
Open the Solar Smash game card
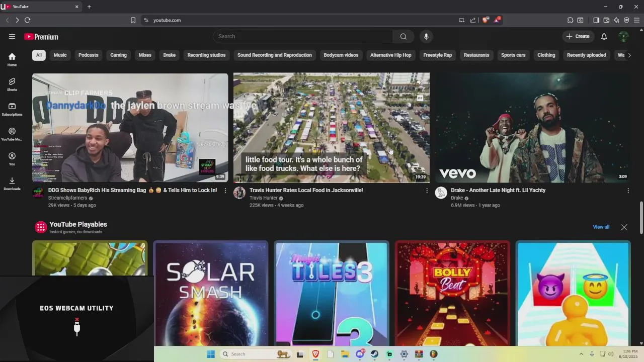coord(211,294)
